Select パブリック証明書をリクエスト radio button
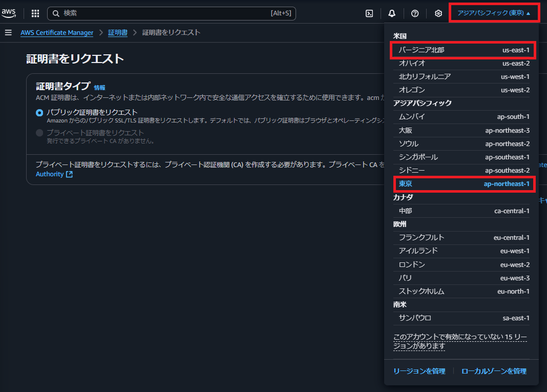Image resolution: width=547 pixels, height=392 pixels. [39, 112]
